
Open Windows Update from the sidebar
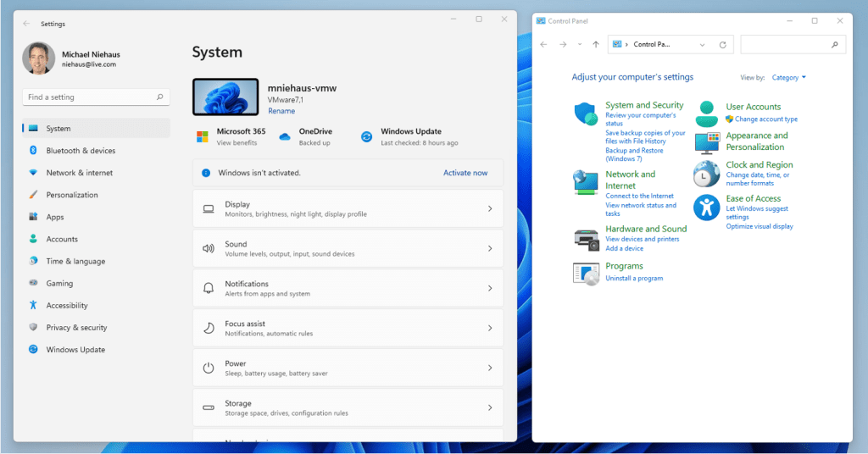point(75,350)
